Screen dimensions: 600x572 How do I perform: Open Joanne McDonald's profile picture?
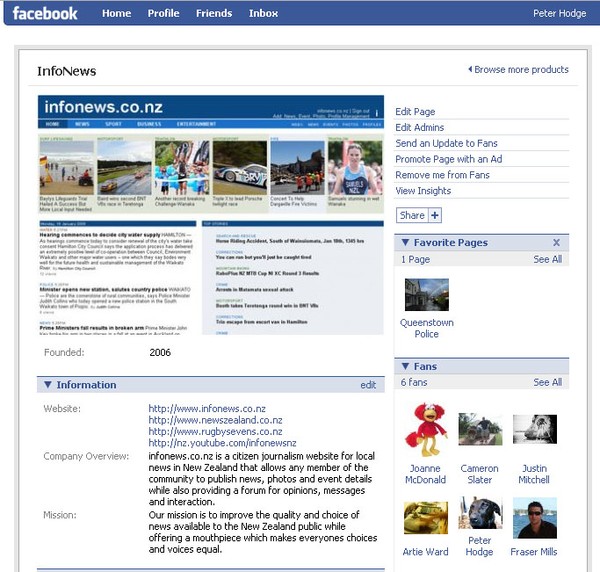[x=425, y=429]
